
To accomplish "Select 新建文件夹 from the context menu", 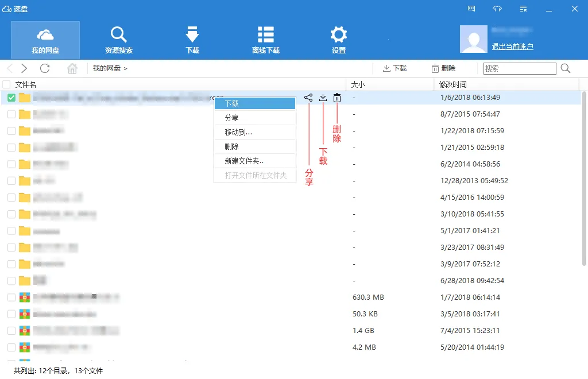I will (244, 161).
